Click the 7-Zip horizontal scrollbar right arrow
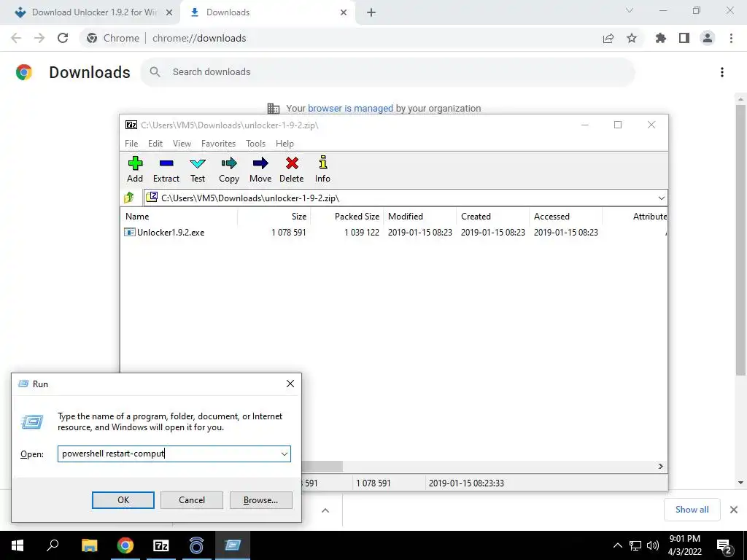Image resolution: width=747 pixels, height=560 pixels. click(661, 466)
